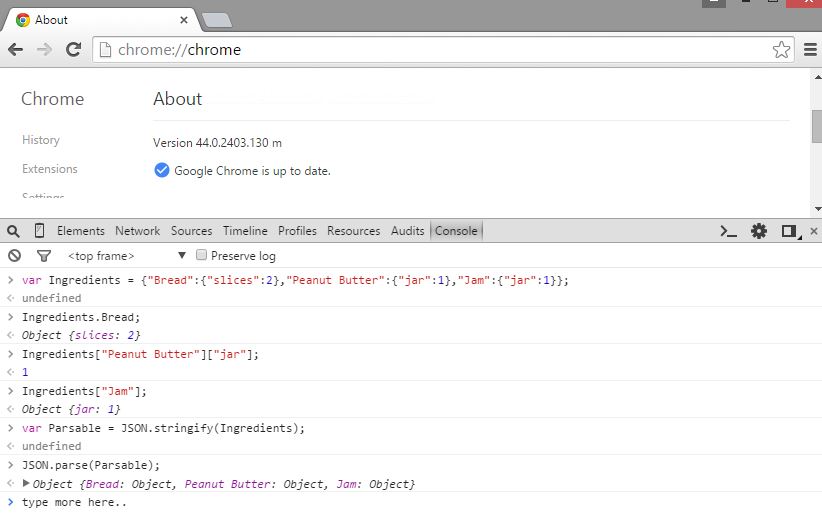
Task: Click the browser forward arrow
Action: [x=45, y=50]
